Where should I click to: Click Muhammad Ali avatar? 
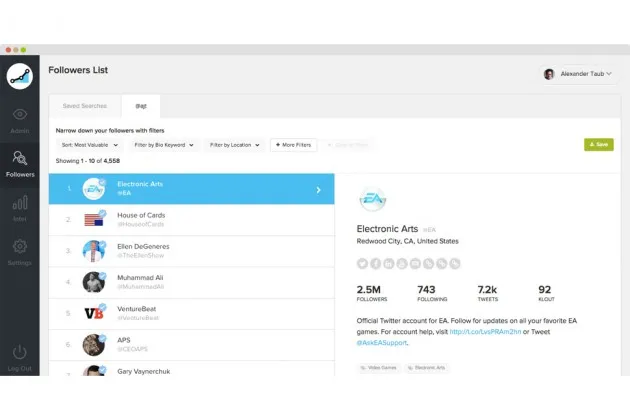[x=94, y=282]
